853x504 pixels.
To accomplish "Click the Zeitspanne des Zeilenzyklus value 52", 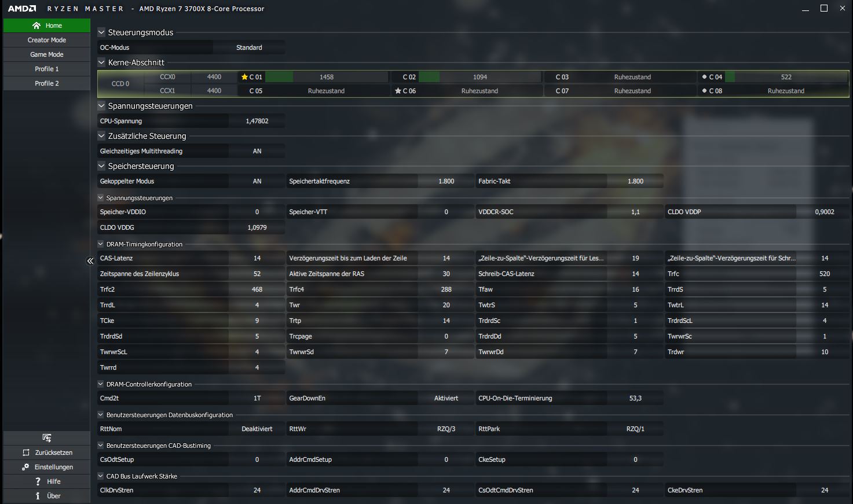I will point(257,274).
